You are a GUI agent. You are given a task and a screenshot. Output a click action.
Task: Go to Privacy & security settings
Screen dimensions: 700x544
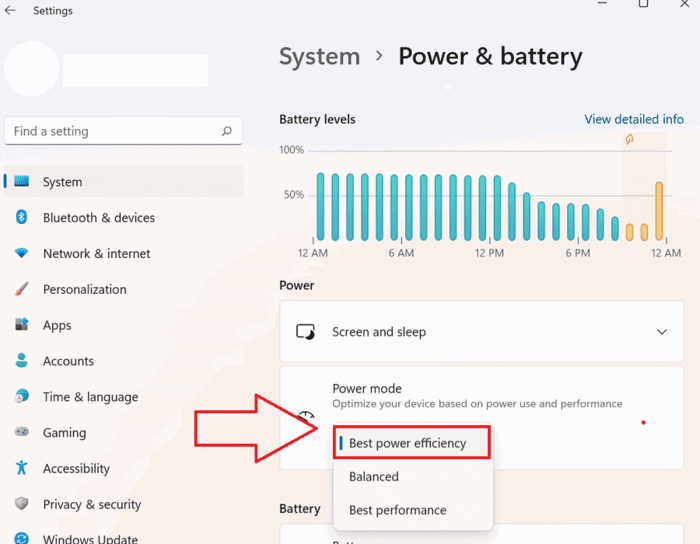pos(124,504)
